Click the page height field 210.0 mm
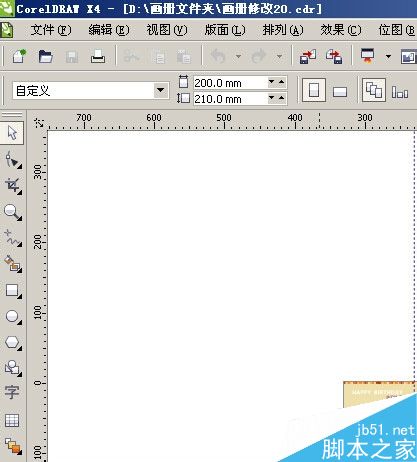 pyautogui.click(x=231, y=99)
